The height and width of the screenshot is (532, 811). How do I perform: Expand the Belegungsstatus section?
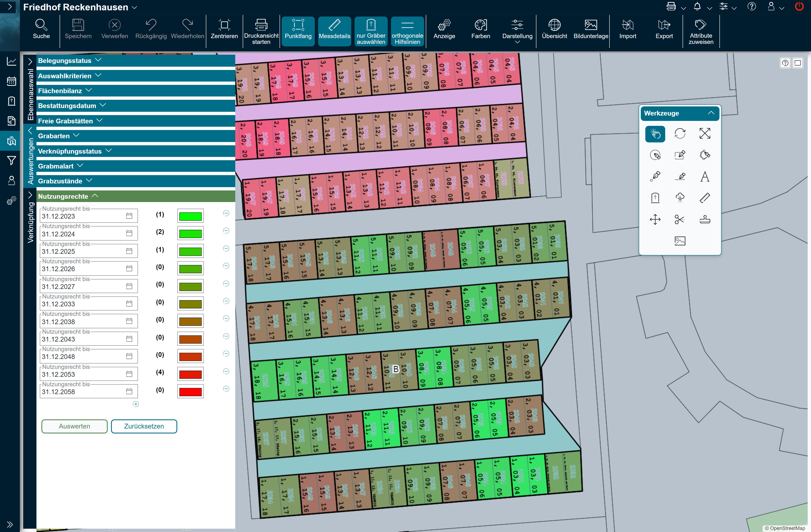(x=136, y=61)
